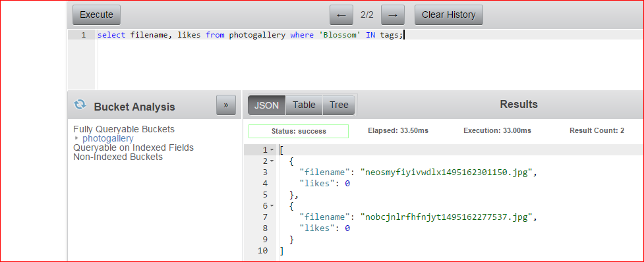
Task: Collapse JSON object at line 2
Action: [x=272, y=161]
